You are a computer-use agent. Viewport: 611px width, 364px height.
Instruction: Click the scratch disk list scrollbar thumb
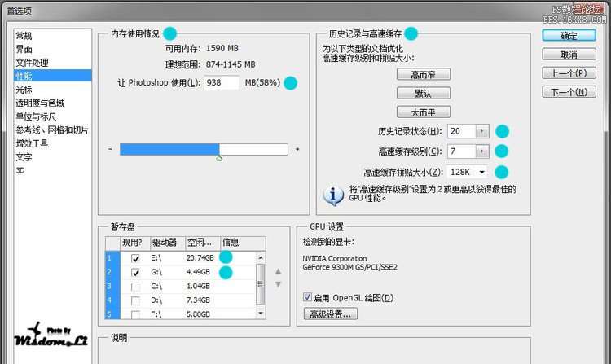coord(261,284)
